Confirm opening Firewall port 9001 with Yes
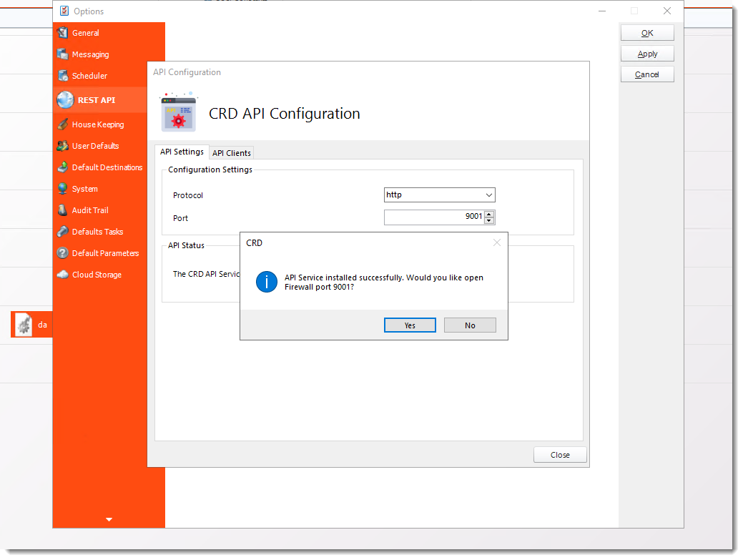The image size is (743, 560). [410, 325]
